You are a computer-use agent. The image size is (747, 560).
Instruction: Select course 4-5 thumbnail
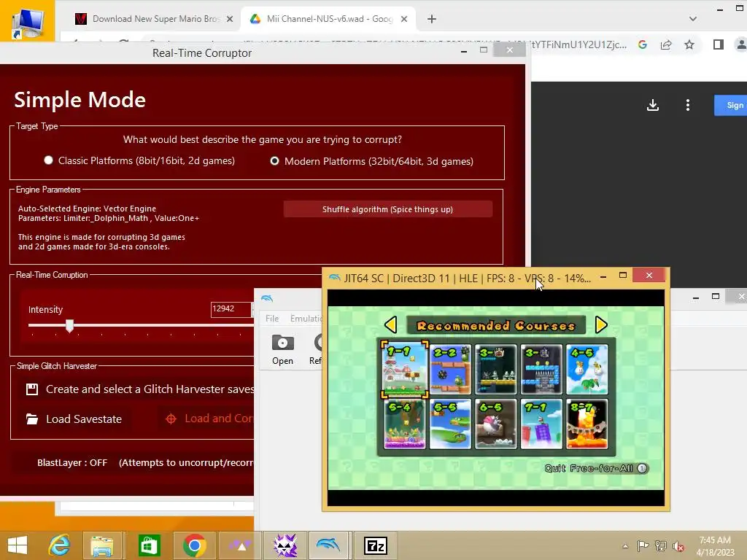point(587,369)
